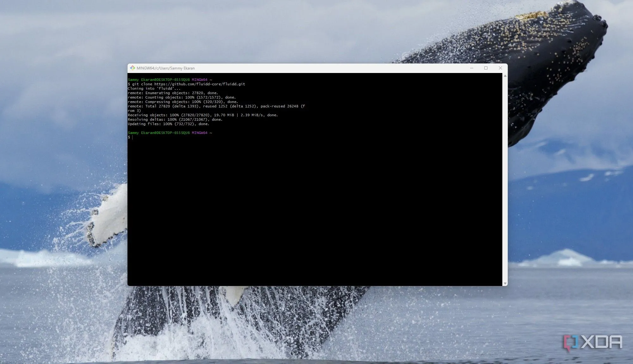The width and height of the screenshot is (633, 364).
Task: Click the github.com fluidd.git URL
Action: click(x=200, y=84)
